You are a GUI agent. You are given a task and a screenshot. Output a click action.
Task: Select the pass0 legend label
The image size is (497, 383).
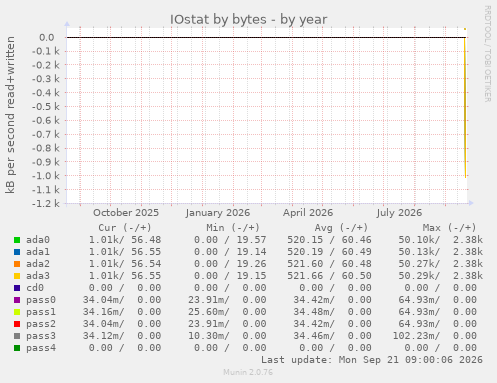coord(41,300)
